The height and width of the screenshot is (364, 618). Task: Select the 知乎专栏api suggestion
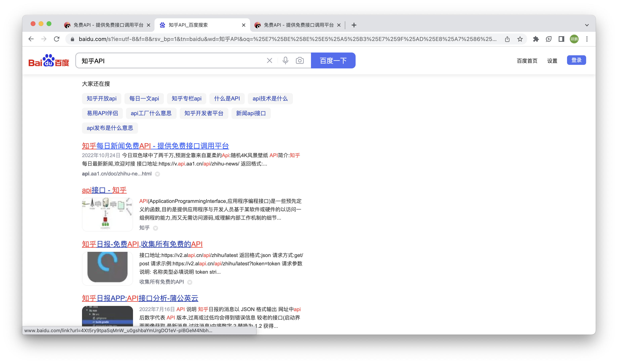point(187,99)
